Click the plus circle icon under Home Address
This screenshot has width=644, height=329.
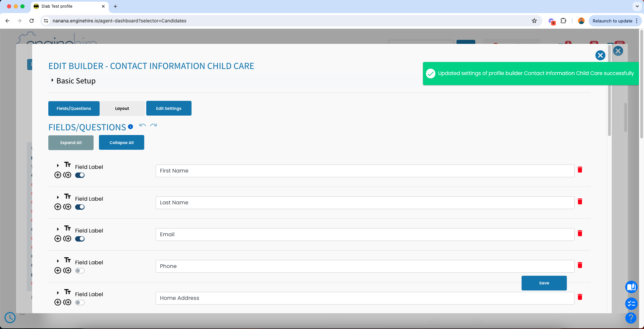(x=58, y=302)
